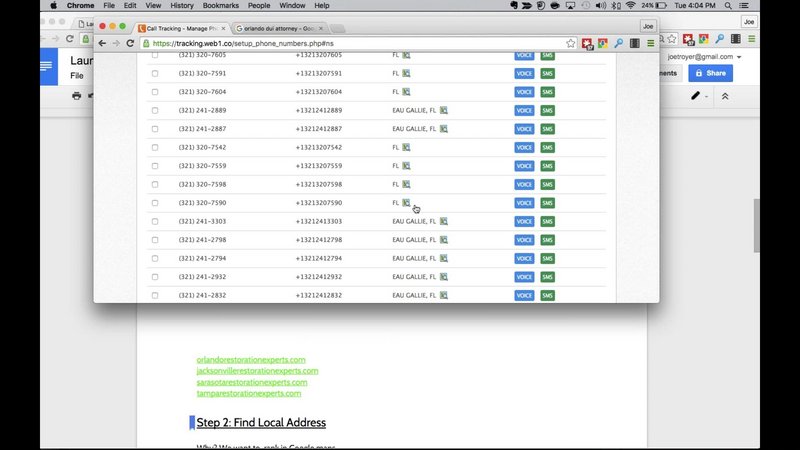The width and height of the screenshot is (800, 450).
Task: Open the View menu in the menu bar
Action: click(x=153, y=6)
